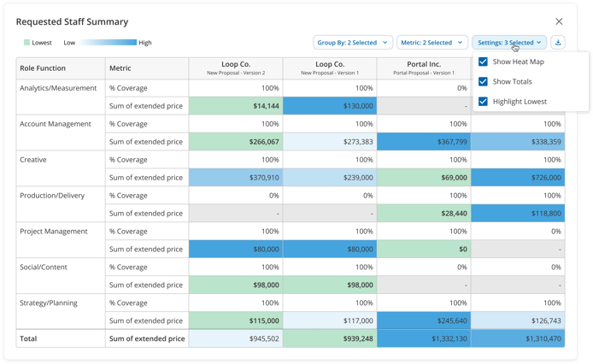Screen dimensions: 593x364
Task: Toggle the Show Totals checkbox
Action: pyautogui.click(x=484, y=82)
